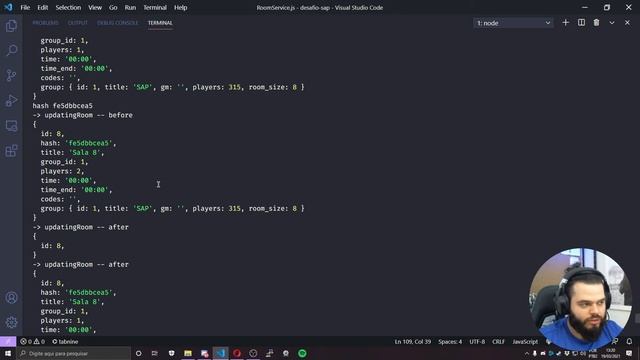
Task: Open the Run and Debug view
Action: [11, 100]
